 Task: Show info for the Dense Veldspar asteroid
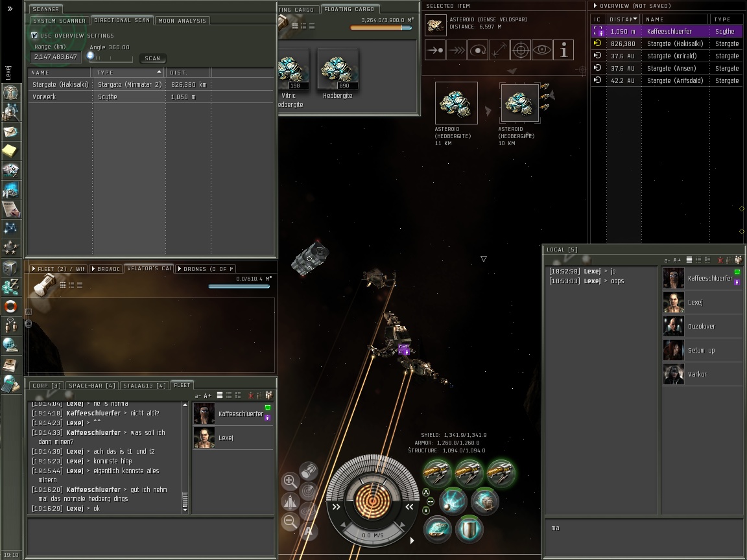pos(563,50)
